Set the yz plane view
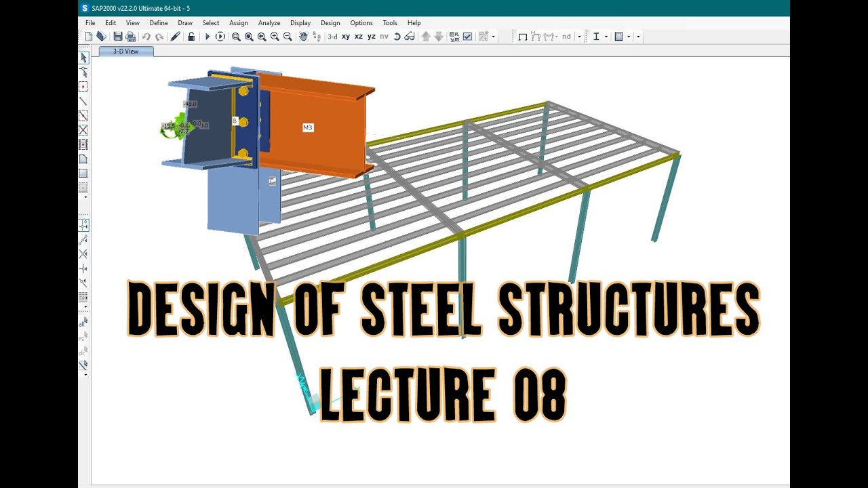This screenshot has height=488, width=868. (372, 37)
